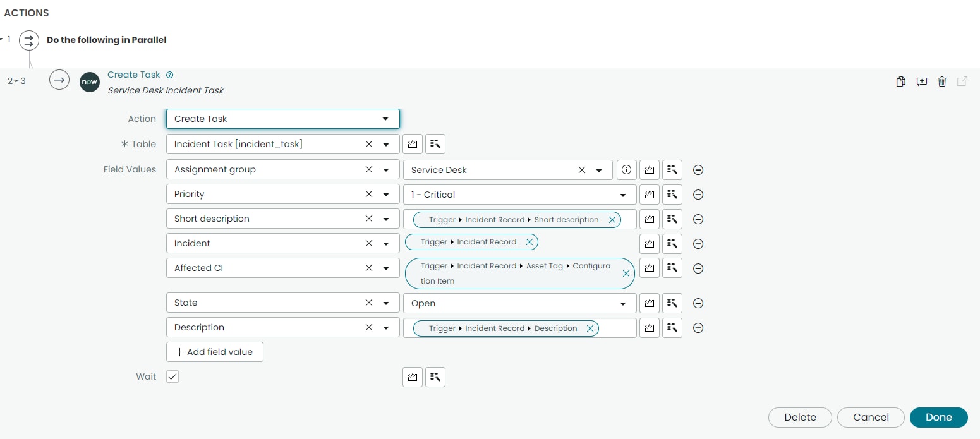Screen dimensions: 980x439
Task: Open the data pill picker beside Wait
Action: coord(435,377)
